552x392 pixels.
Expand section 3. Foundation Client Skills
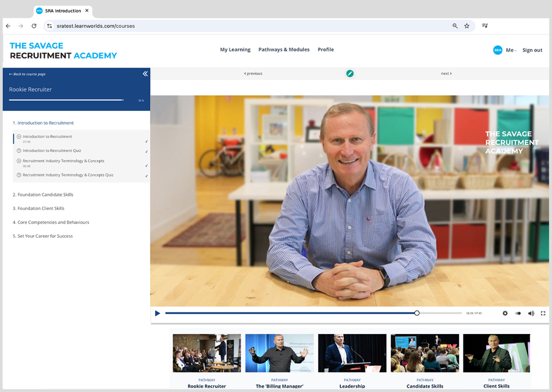pyautogui.click(x=38, y=209)
